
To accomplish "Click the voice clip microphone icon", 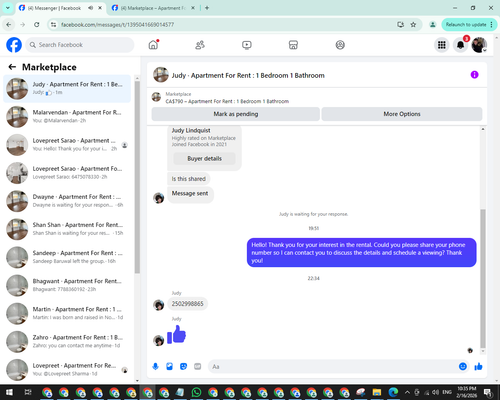I will 155,367.
